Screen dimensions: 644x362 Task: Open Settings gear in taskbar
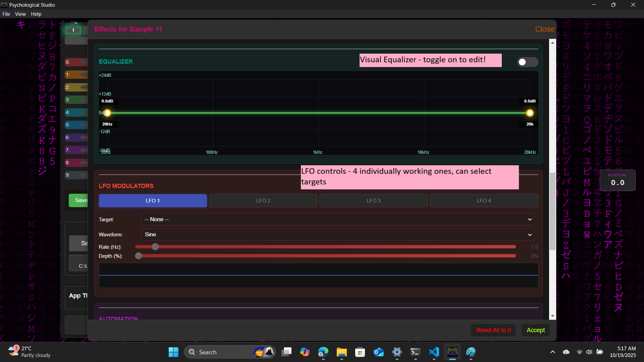click(397, 352)
